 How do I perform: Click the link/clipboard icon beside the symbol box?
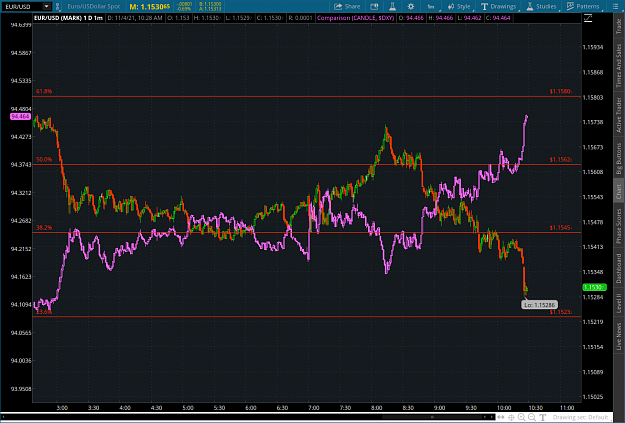point(57,6)
